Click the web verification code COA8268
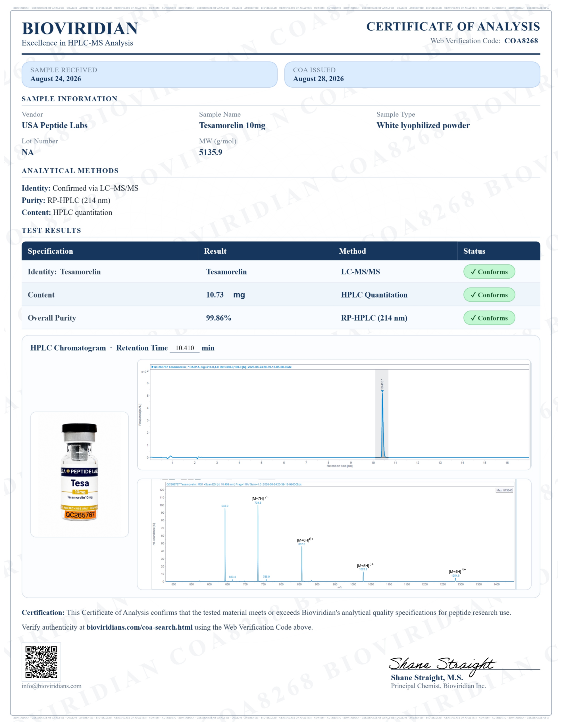 [x=521, y=41]
